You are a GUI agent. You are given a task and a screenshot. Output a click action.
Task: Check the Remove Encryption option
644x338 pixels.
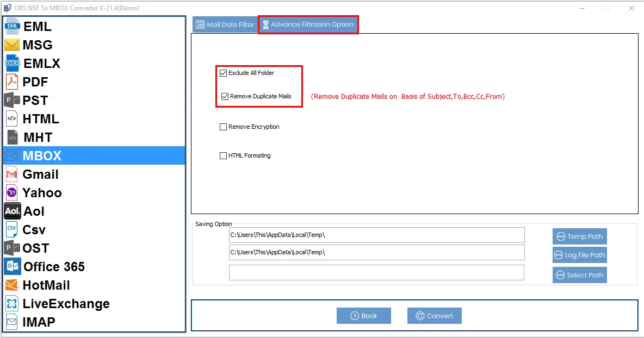tap(223, 127)
